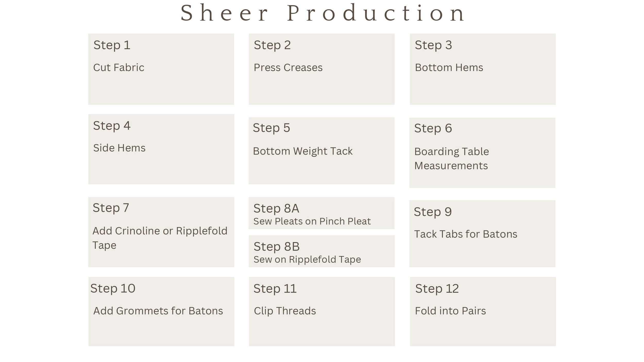644x362 pixels.
Task: Click the Sheer Production title
Action: click(323, 13)
